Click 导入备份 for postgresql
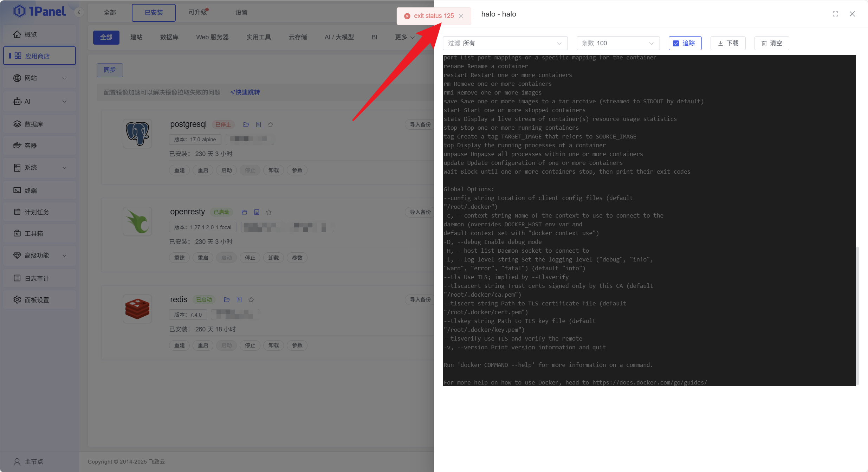 point(420,125)
